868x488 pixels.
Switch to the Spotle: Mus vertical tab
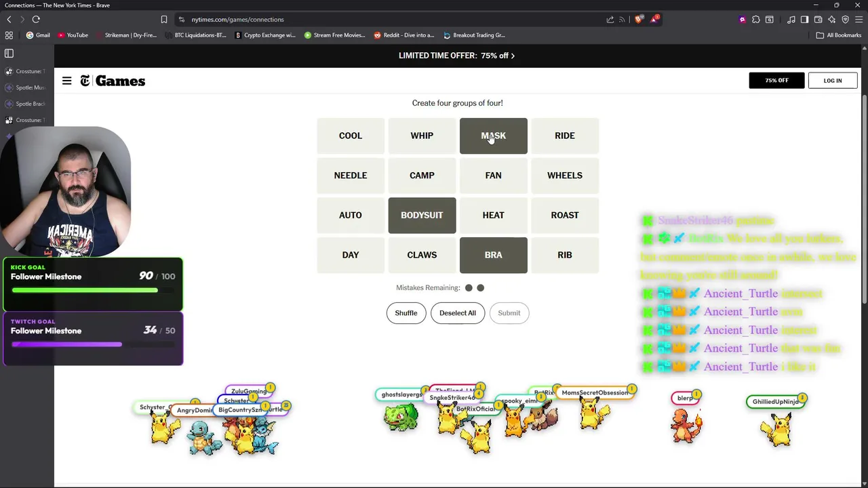click(x=27, y=87)
